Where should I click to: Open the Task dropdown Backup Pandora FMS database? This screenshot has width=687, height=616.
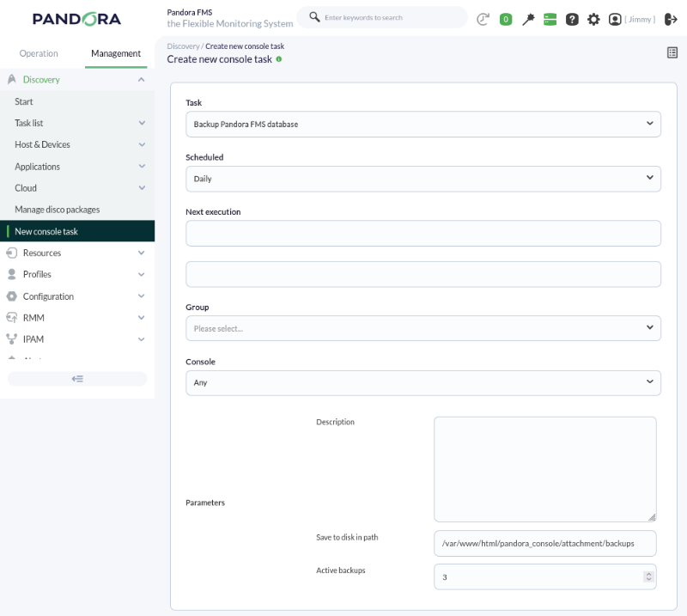tap(423, 124)
